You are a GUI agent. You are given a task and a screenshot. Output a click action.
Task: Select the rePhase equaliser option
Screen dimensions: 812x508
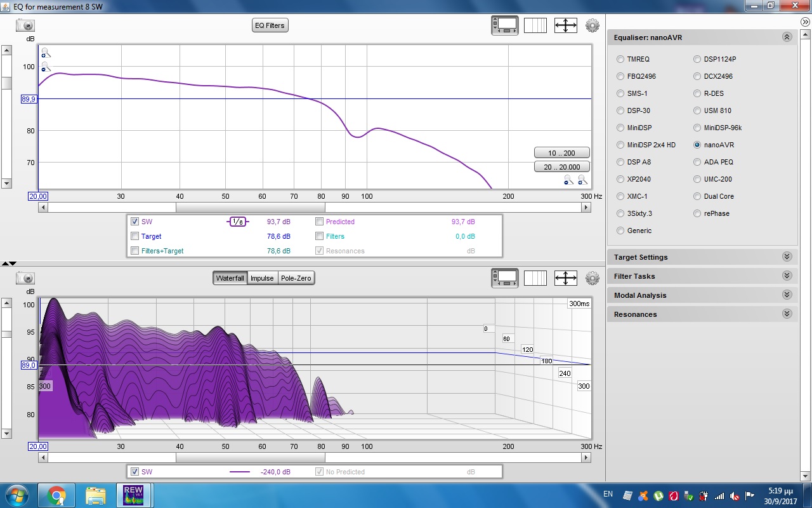click(697, 213)
